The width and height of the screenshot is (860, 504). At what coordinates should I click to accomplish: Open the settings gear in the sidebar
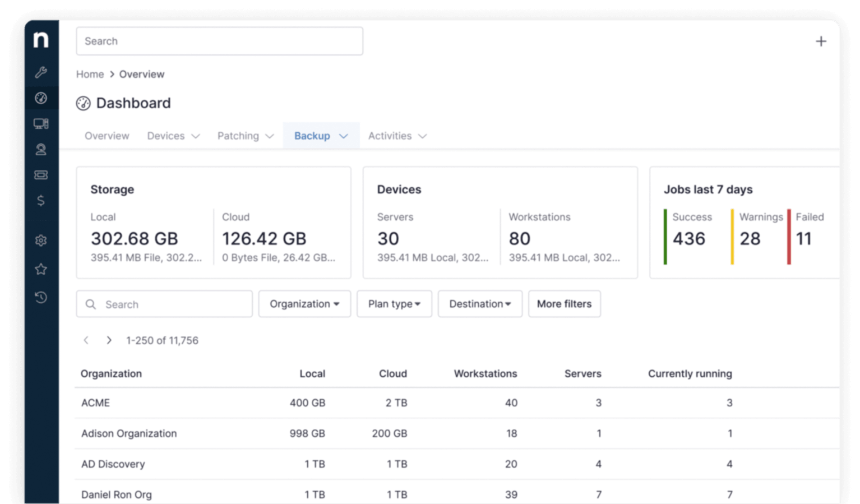tap(40, 240)
